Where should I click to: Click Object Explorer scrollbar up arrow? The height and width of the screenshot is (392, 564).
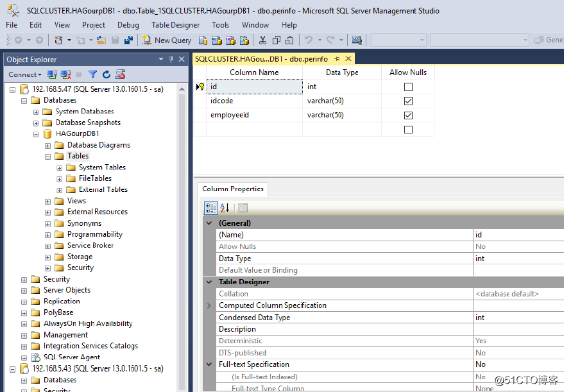click(182, 89)
